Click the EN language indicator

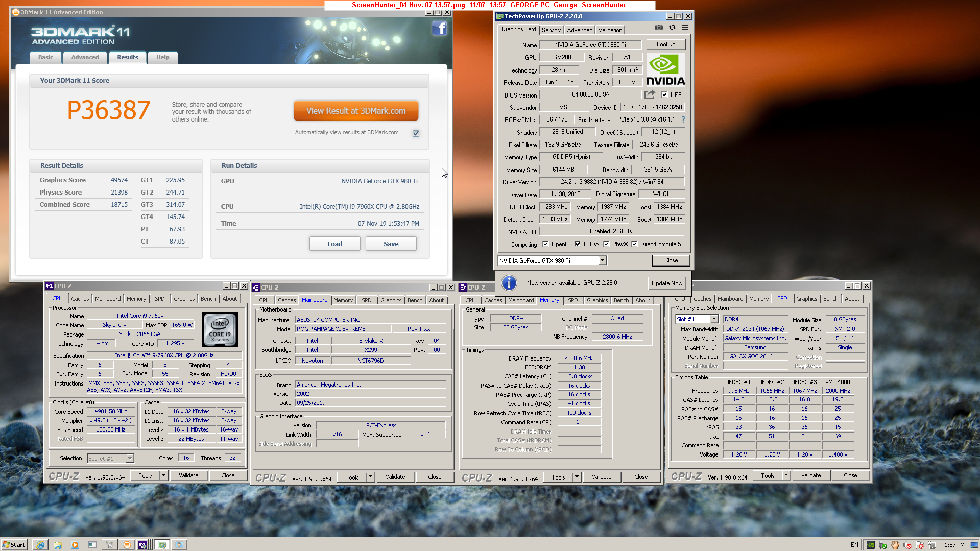point(854,545)
